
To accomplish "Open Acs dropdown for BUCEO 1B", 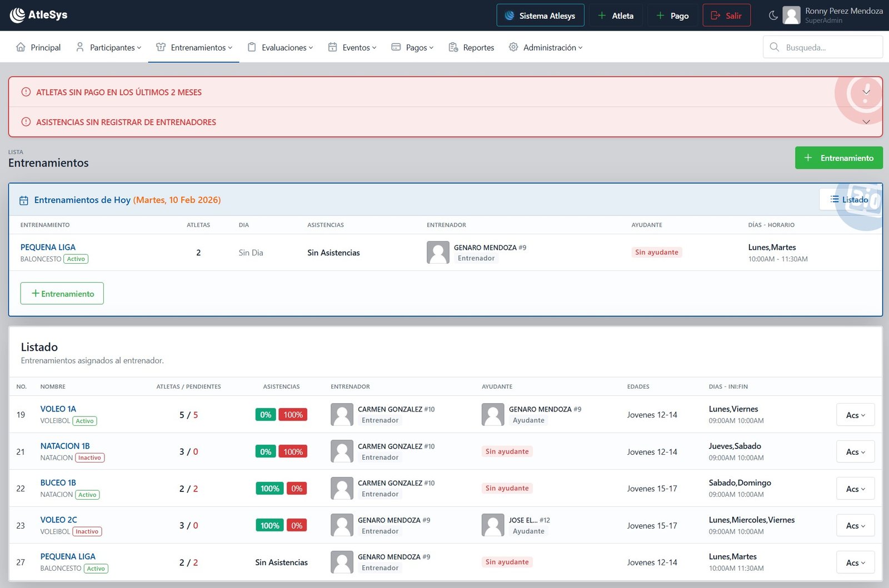I will click(855, 489).
